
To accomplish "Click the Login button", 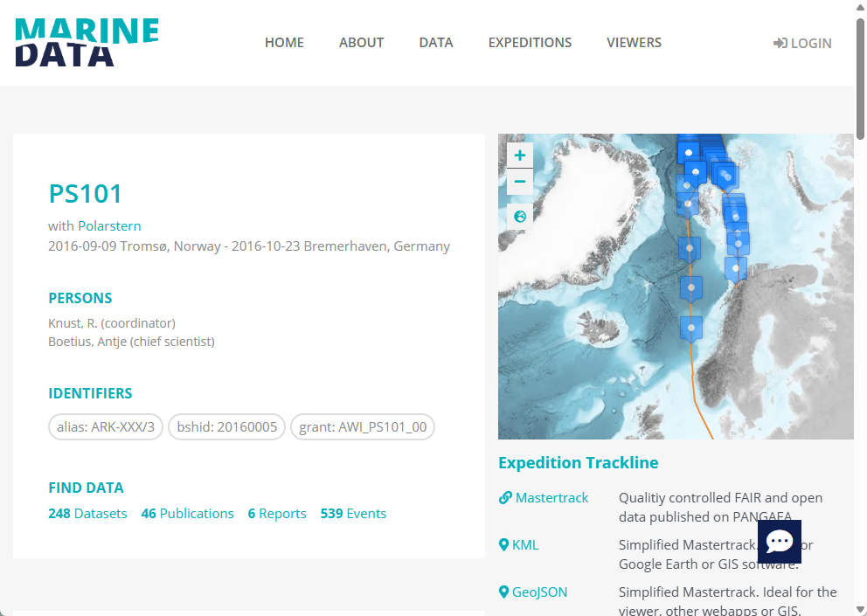I will point(802,43).
